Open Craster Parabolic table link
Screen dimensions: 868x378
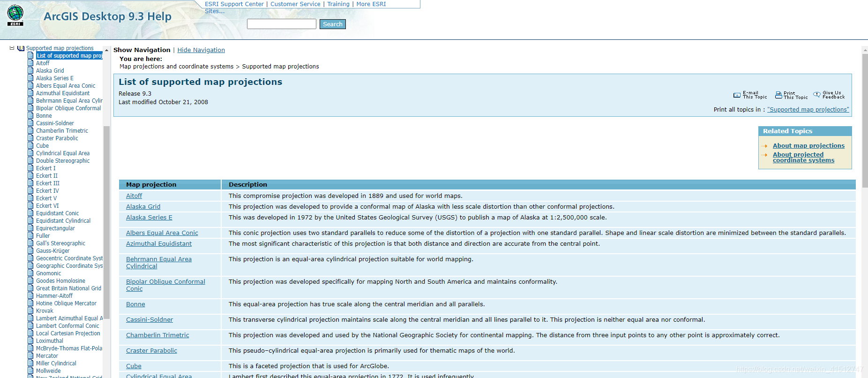coord(151,350)
